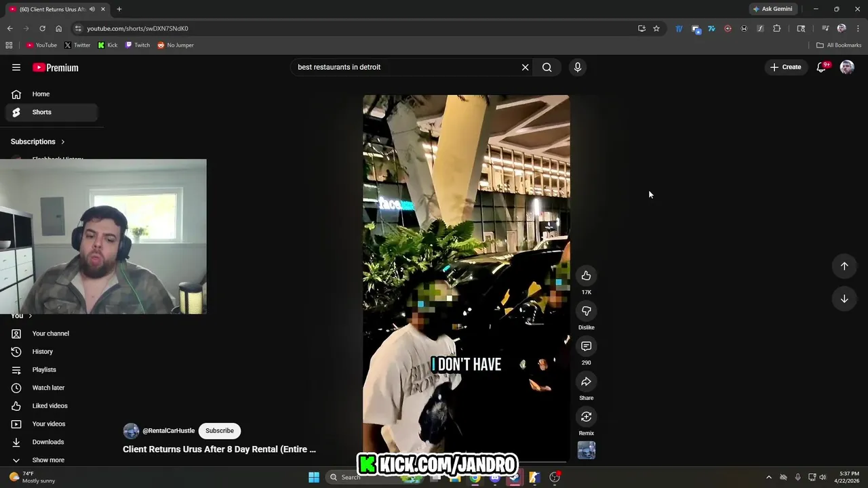Screen dimensions: 868x488
Task: Reload the page
Action: click(42, 28)
